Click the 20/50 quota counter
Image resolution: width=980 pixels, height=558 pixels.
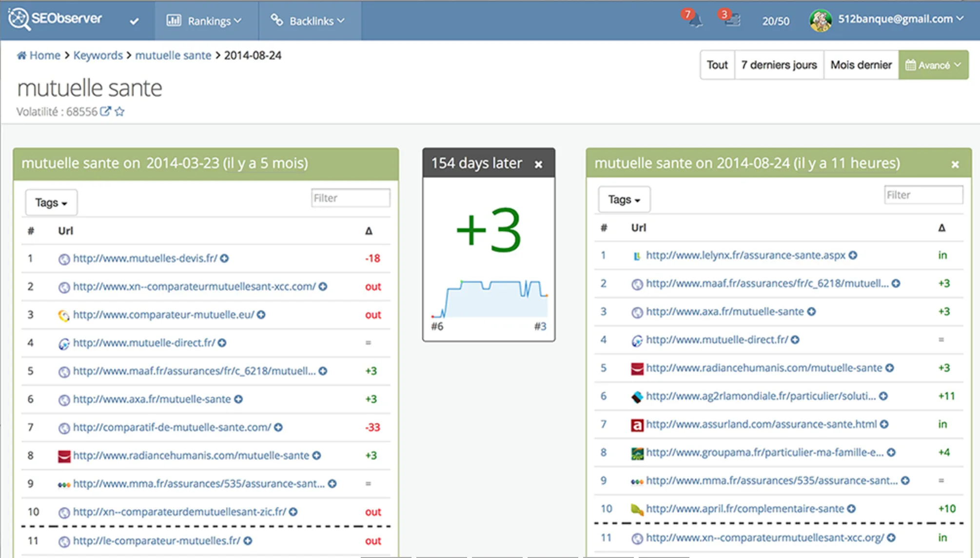776,21
